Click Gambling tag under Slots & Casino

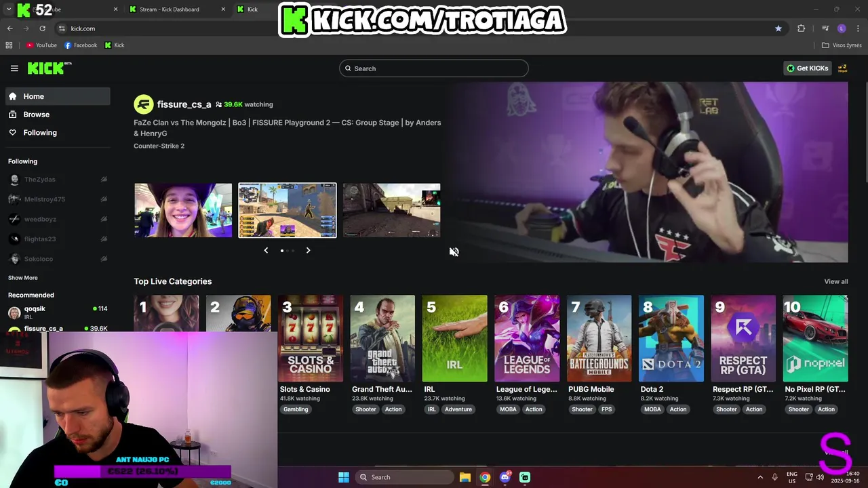[296, 409]
